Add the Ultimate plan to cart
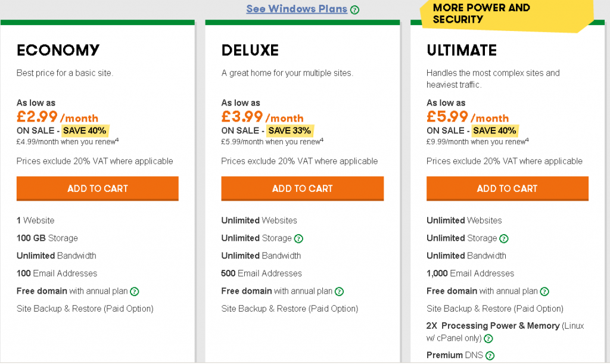The image size is (610, 364). [x=508, y=189]
